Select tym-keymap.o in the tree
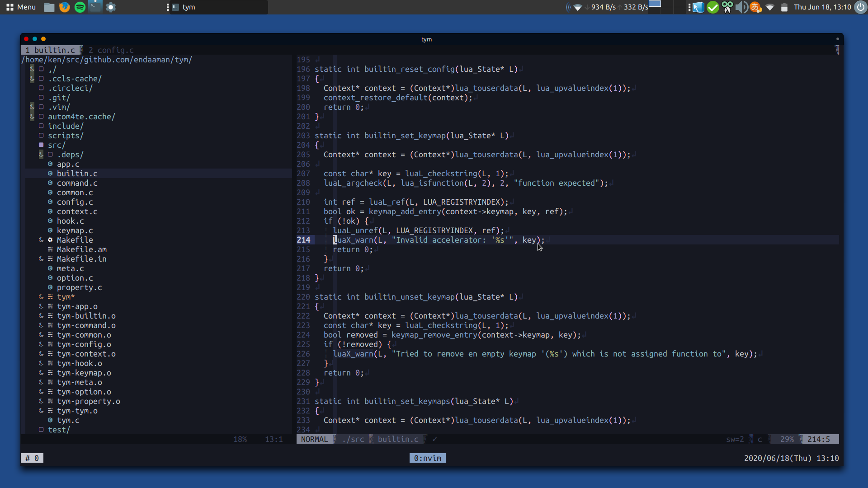This screenshot has height=488, width=868. point(84,373)
